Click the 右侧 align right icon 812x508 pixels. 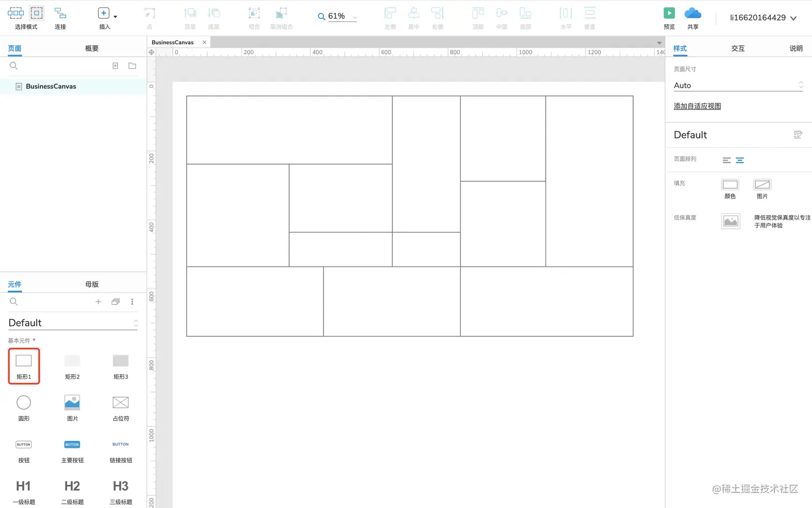(x=437, y=13)
